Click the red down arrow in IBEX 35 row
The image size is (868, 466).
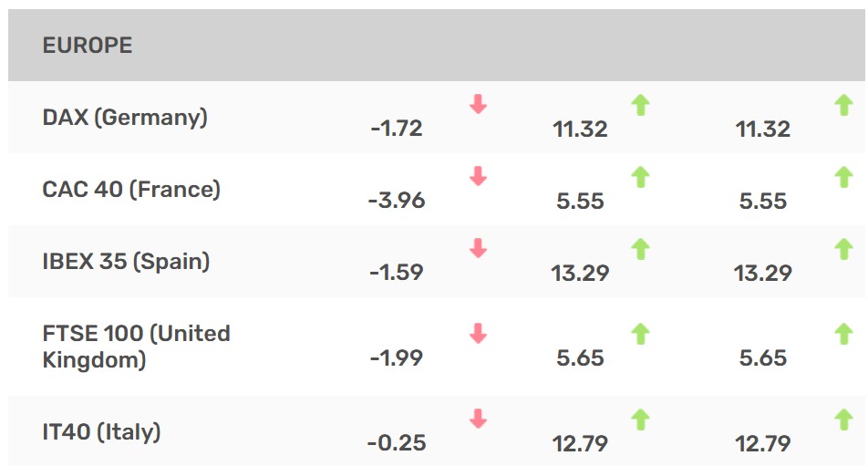[x=479, y=248]
